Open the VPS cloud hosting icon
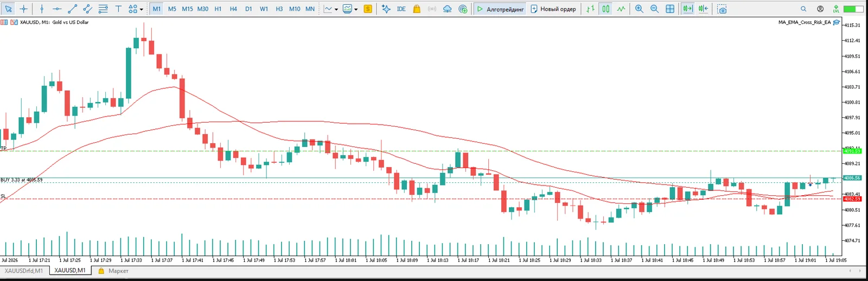868x281 pixels. (447, 9)
